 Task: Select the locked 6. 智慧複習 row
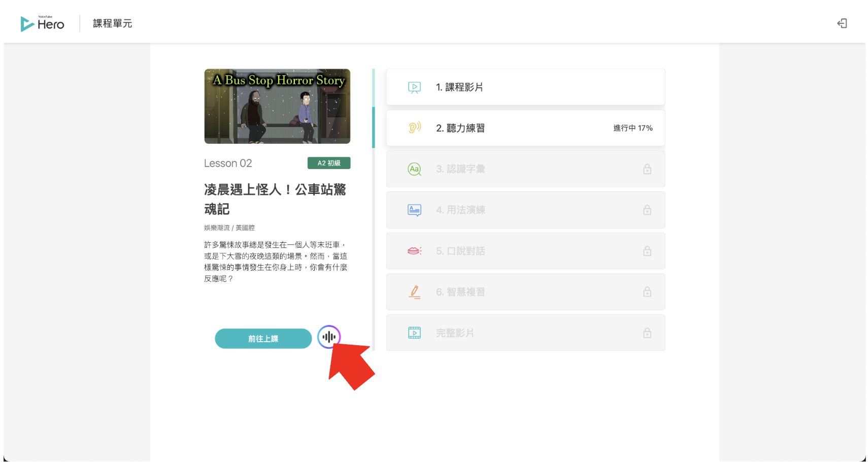click(x=525, y=292)
